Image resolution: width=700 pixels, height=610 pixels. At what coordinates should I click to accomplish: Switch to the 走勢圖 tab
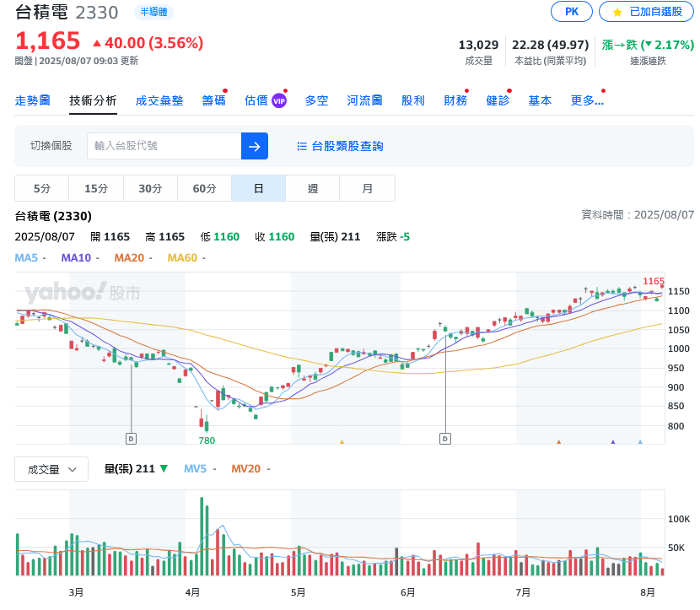point(33,100)
